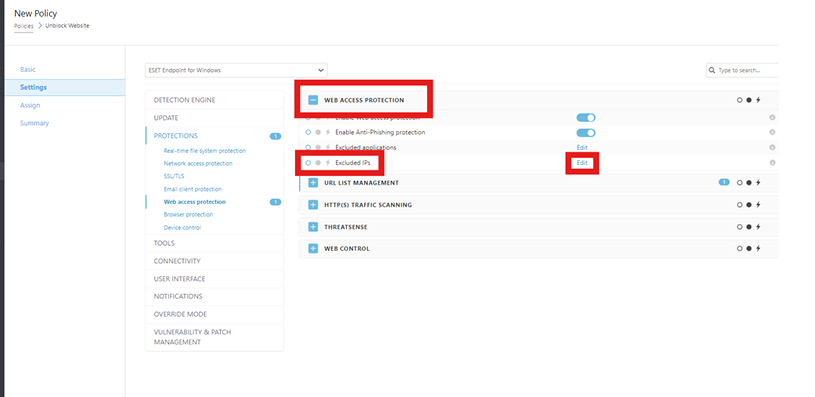Viewport: 815px width, 397px height.
Task: Click the lightning force flag for Enable Anti-Phishing protection
Action: coord(328,133)
